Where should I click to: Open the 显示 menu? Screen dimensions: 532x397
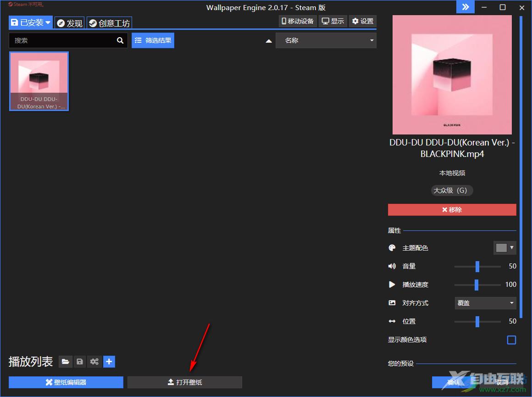click(333, 22)
